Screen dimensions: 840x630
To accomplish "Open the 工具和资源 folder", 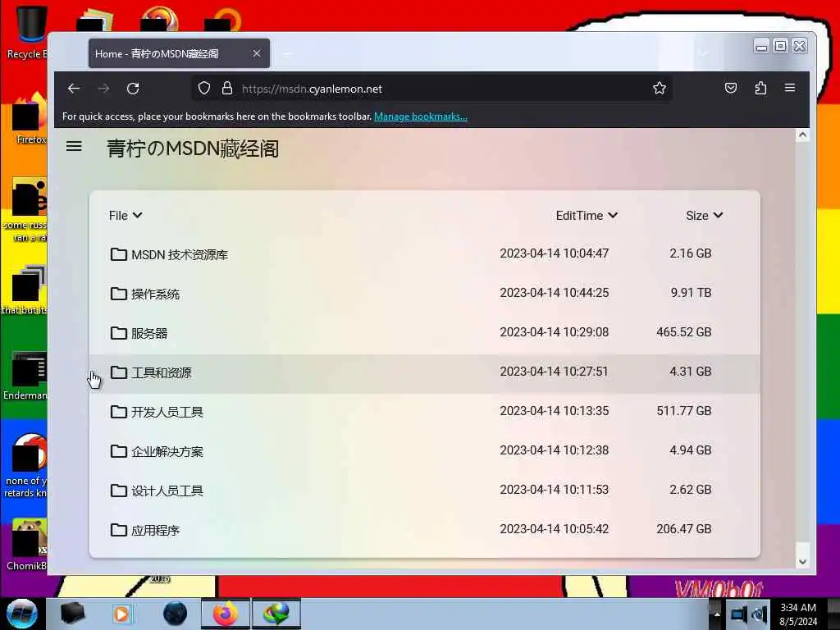I will 424,372.
